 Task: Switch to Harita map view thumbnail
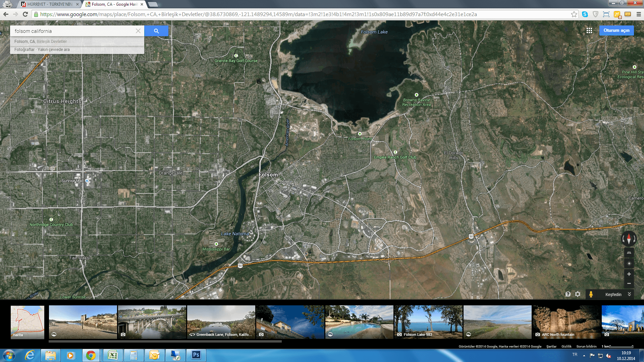(28, 322)
